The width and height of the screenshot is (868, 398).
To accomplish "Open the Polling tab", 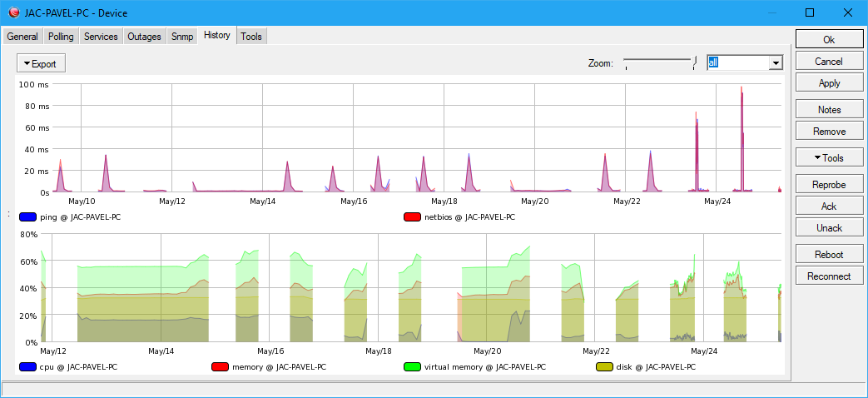I will coord(61,37).
